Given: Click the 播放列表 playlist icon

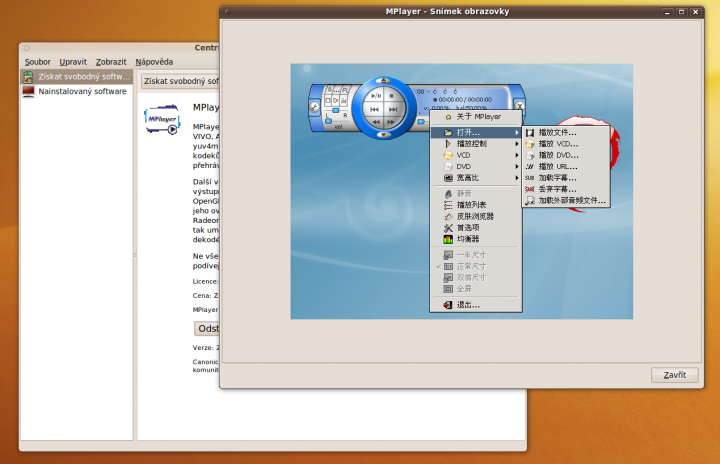Looking at the screenshot, I should 448,205.
